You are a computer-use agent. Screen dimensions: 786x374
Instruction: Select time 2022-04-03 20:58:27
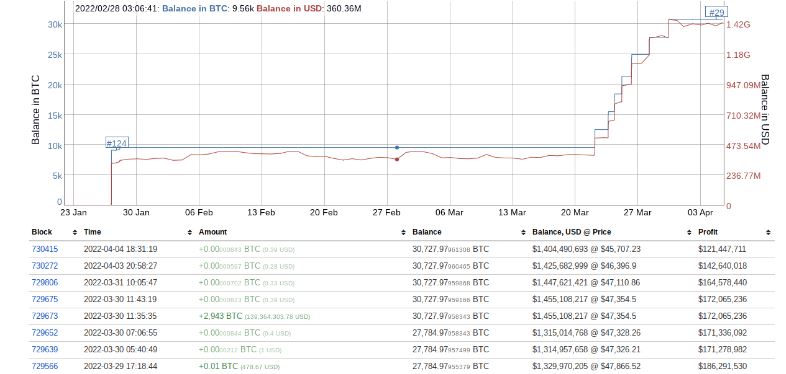click(x=120, y=266)
